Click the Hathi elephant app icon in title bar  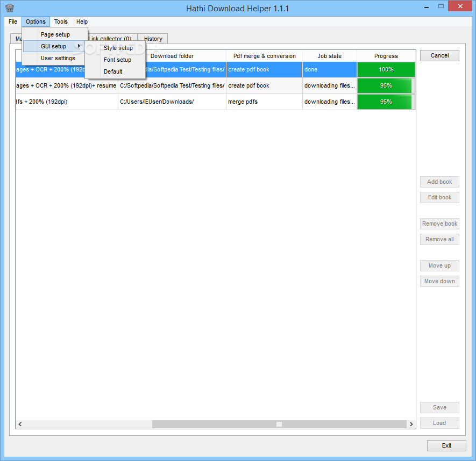click(10, 8)
